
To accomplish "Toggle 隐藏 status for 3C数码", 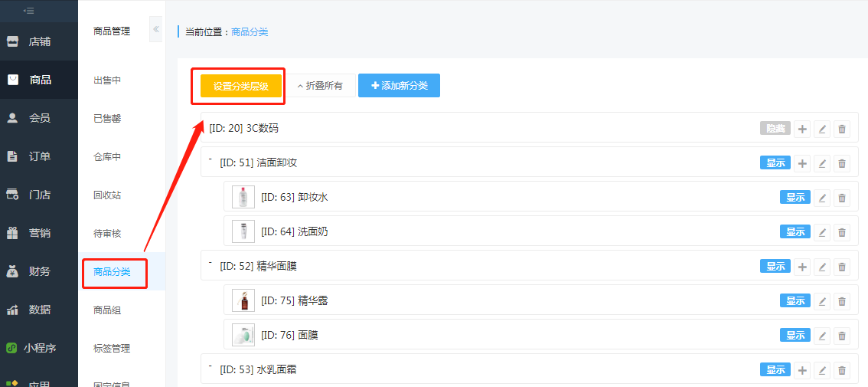I will pyautogui.click(x=775, y=129).
